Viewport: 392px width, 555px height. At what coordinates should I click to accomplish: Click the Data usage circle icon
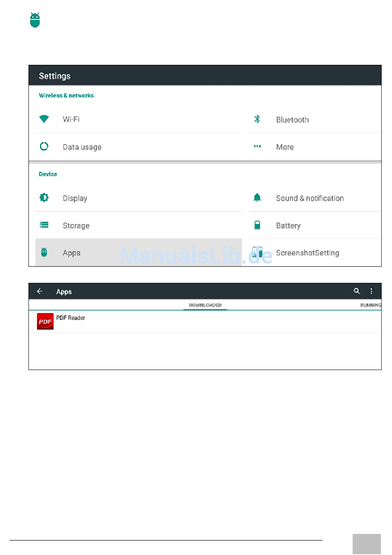click(x=44, y=147)
